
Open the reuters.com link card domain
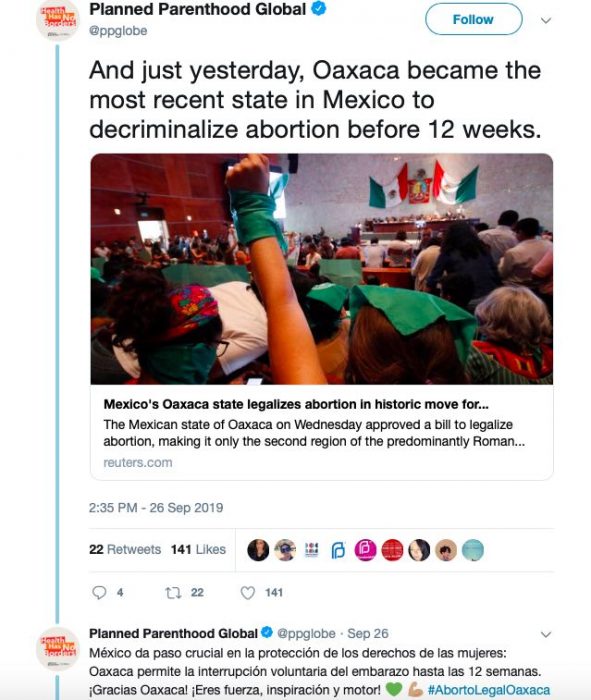click(138, 462)
